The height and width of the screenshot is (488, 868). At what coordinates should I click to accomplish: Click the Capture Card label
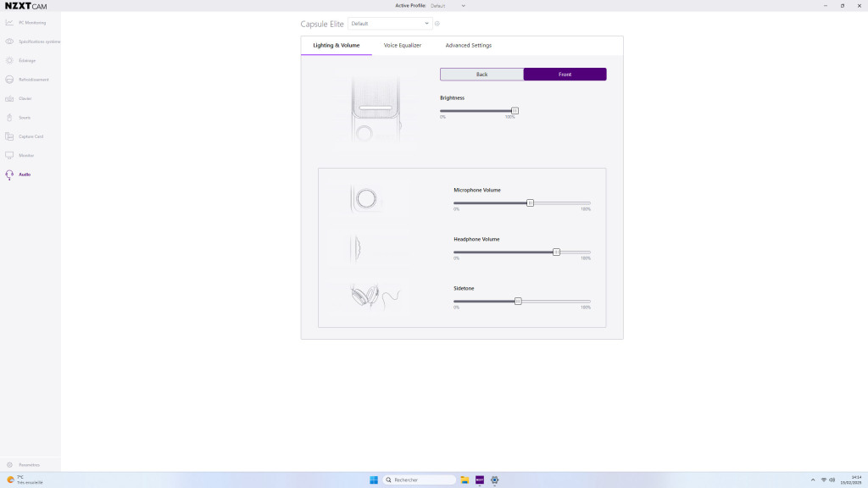(x=31, y=136)
